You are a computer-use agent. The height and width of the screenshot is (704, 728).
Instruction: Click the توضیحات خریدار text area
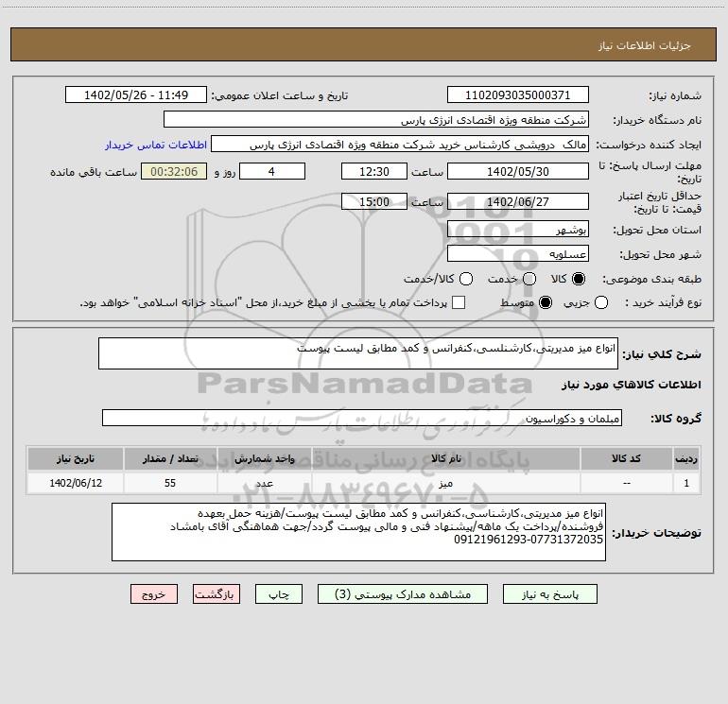pyautogui.click(x=357, y=532)
